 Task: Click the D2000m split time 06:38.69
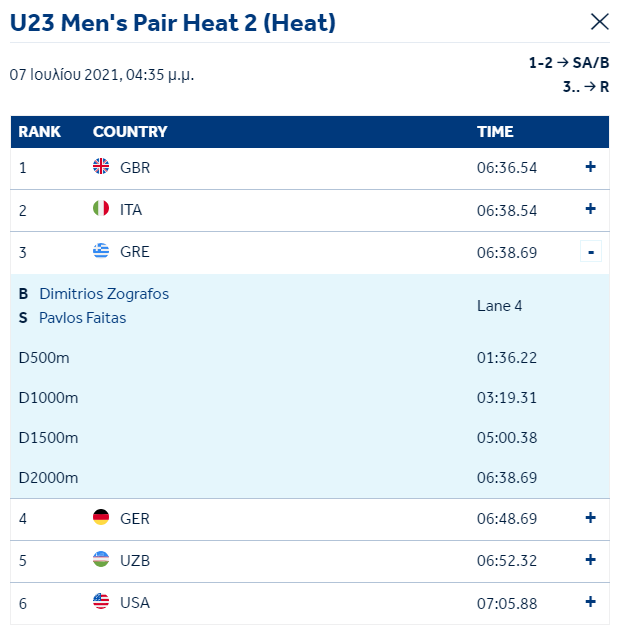point(507,478)
